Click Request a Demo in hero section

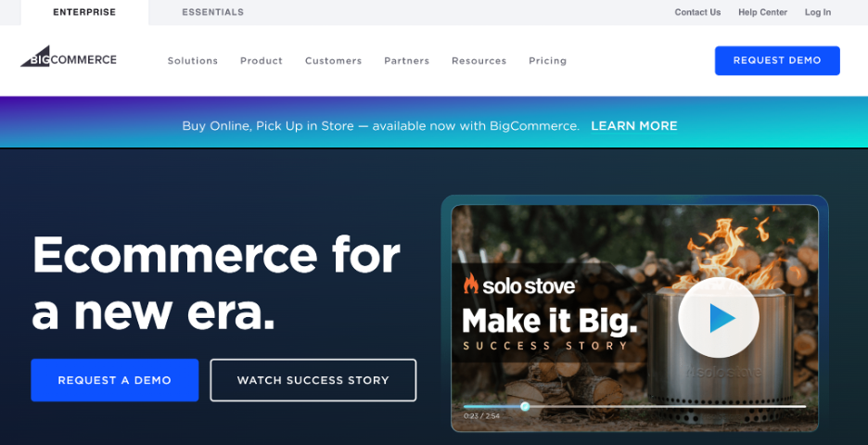(x=115, y=380)
